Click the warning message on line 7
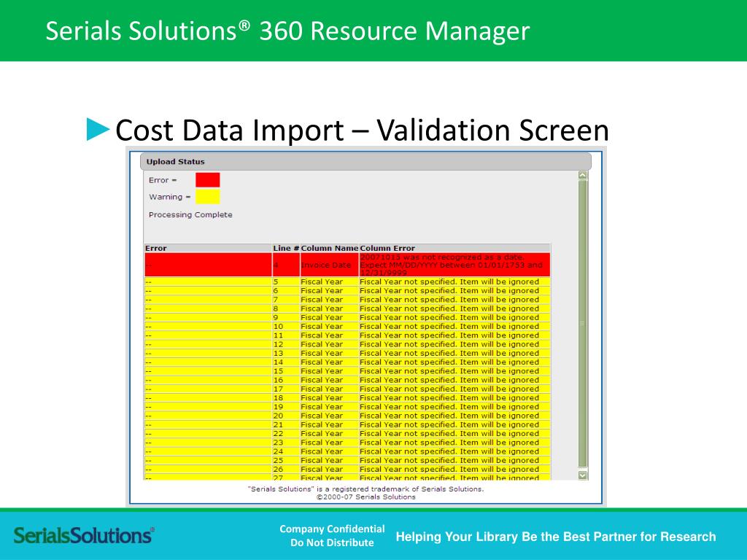 (454, 300)
